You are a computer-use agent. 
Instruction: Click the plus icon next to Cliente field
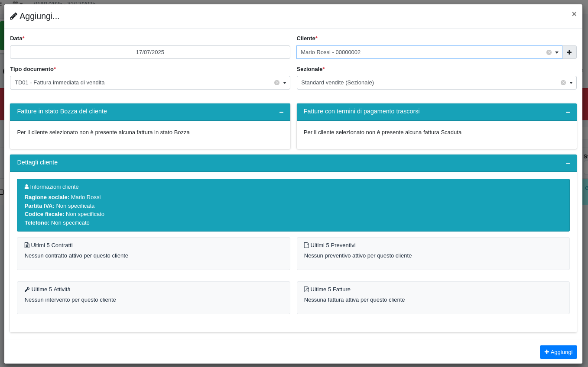569,52
